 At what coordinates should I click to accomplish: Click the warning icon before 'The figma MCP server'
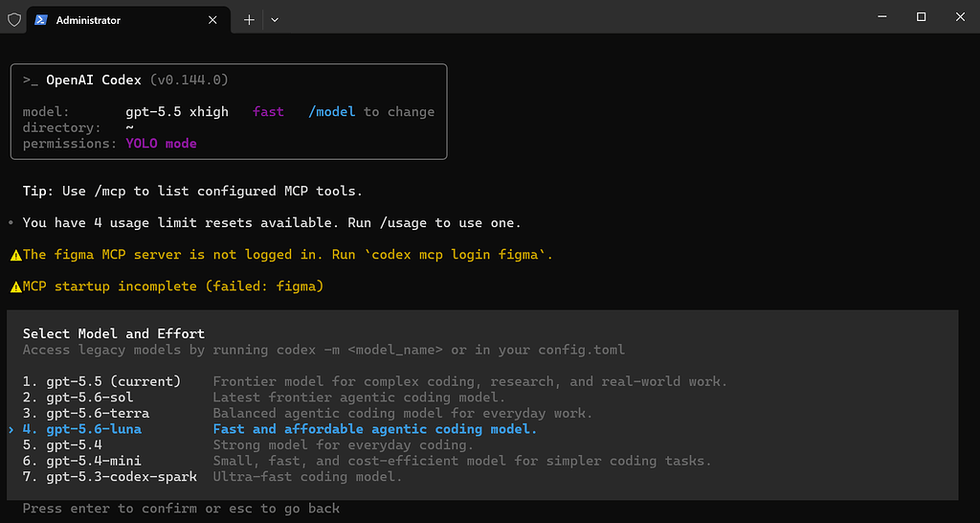tap(16, 255)
